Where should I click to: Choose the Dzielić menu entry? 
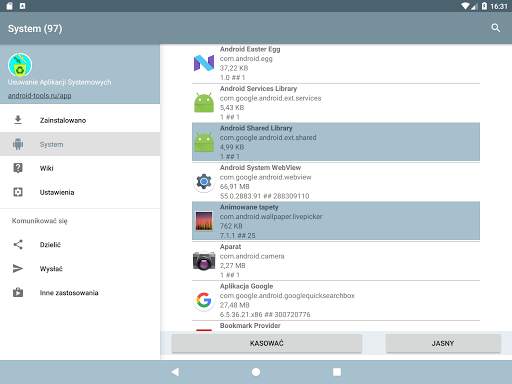tap(80, 245)
